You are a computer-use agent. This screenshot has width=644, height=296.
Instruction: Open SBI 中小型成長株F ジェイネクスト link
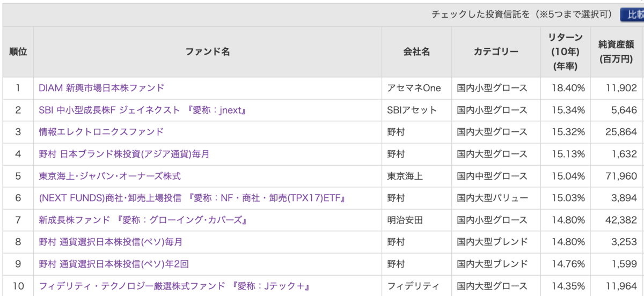click(x=142, y=110)
